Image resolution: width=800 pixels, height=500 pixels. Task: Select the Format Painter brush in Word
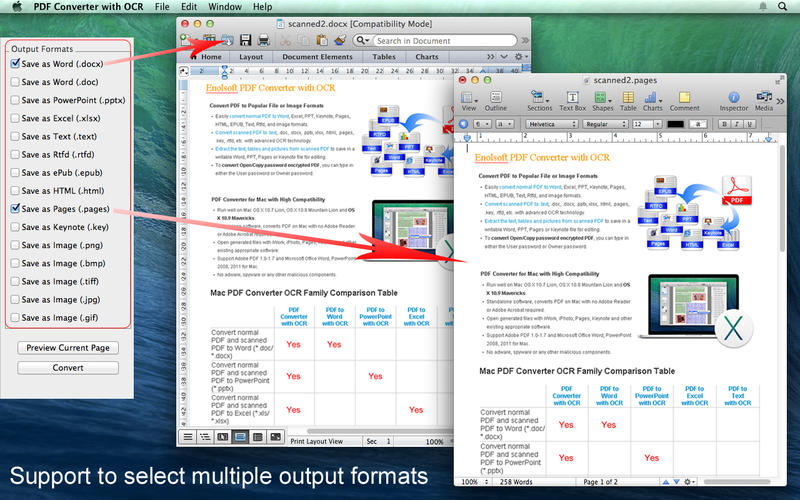[340, 40]
